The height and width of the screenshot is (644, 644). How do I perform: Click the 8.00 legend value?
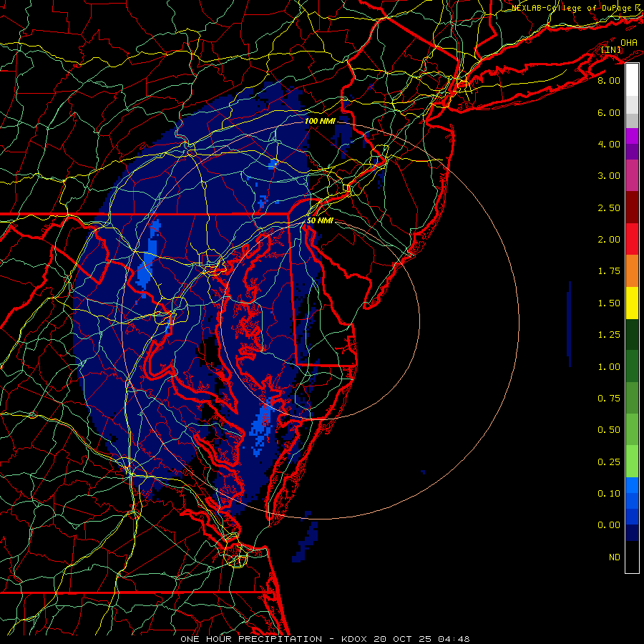tap(609, 80)
